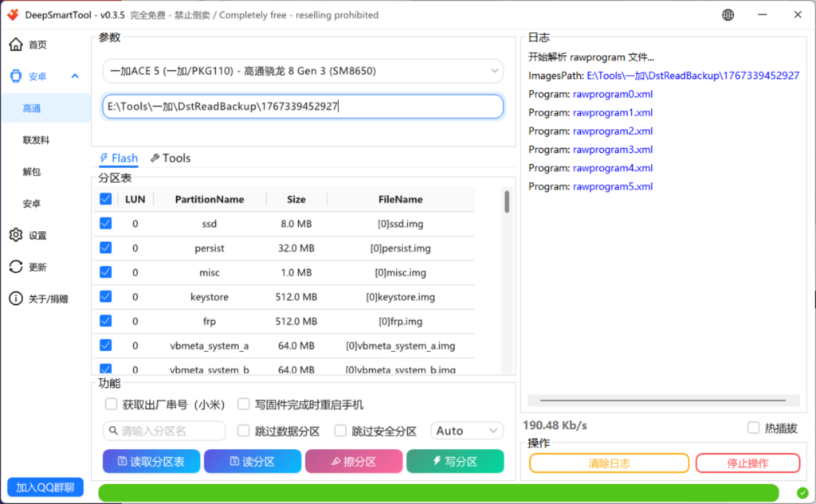
Task: Select 联发科 in the sidebar
Action: 37,140
